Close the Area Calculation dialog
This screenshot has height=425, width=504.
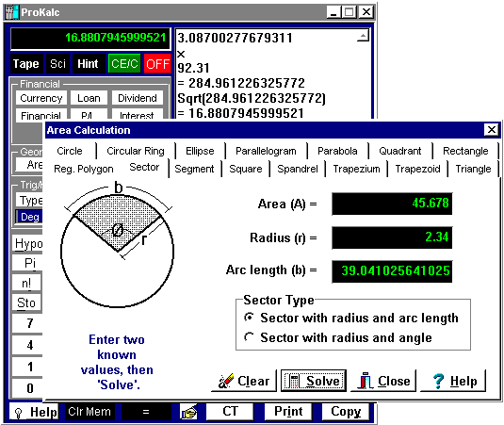tap(492, 130)
